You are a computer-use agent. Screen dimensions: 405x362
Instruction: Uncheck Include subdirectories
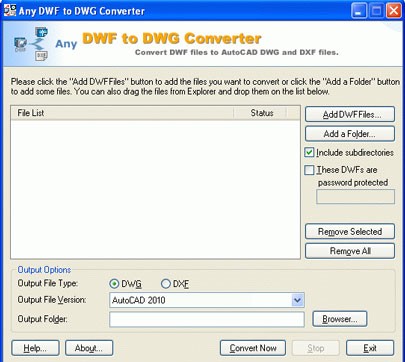pyautogui.click(x=309, y=153)
